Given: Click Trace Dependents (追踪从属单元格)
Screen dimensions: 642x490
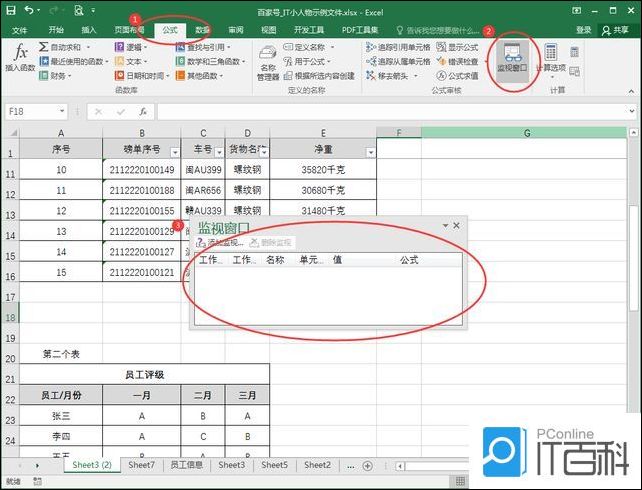Looking at the screenshot, I should click(398, 61).
